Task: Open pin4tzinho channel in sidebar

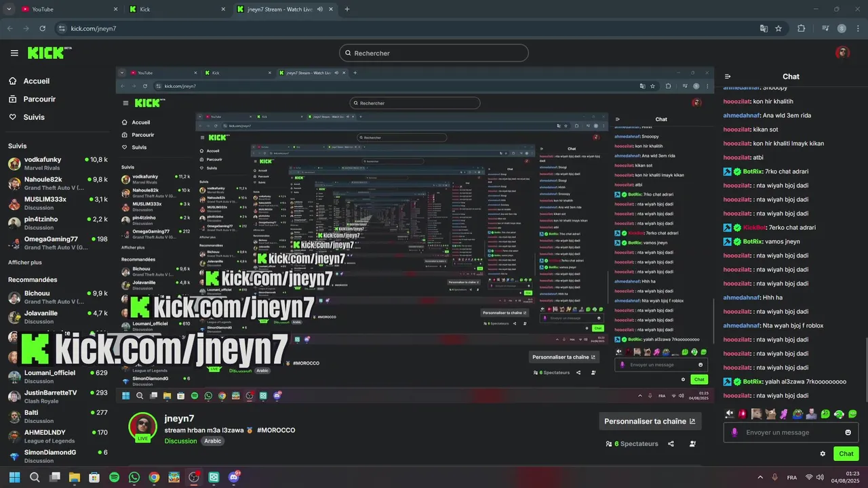Action: click(x=58, y=223)
